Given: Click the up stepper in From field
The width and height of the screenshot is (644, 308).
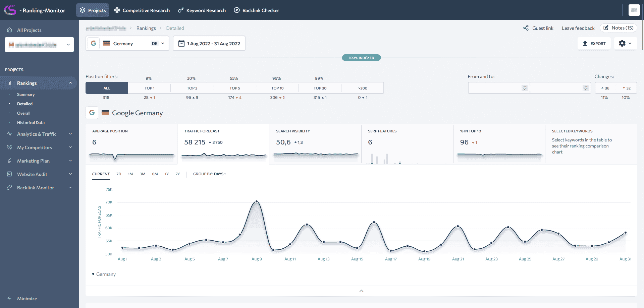Looking at the screenshot, I should [x=524, y=86].
